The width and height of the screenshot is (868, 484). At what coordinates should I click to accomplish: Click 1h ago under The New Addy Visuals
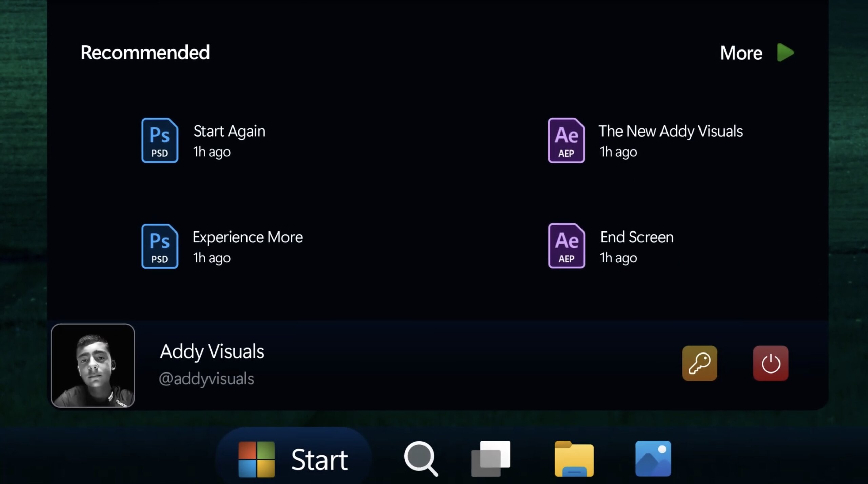(x=618, y=152)
